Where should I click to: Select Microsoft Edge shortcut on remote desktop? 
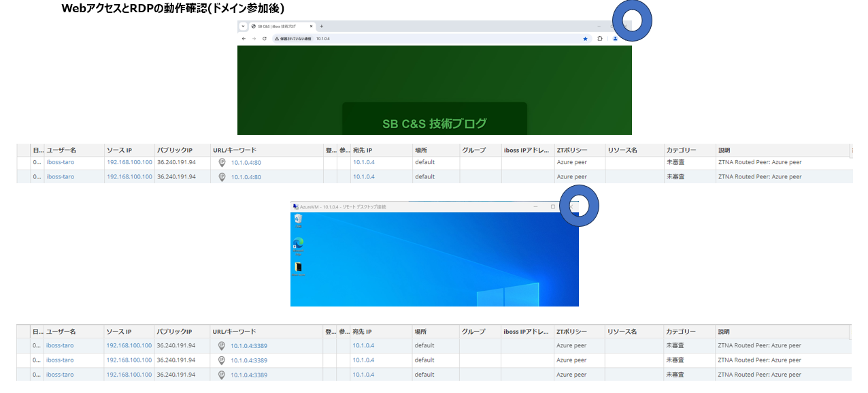(x=297, y=245)
